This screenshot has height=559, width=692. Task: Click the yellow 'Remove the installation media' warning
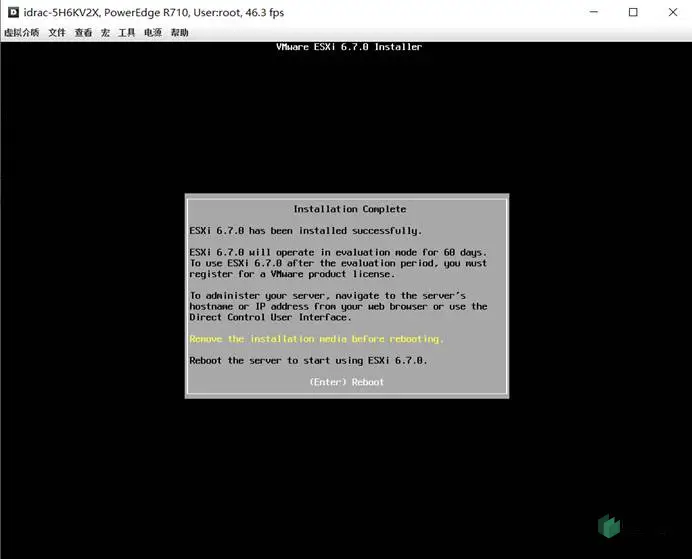tap(316, 339)
